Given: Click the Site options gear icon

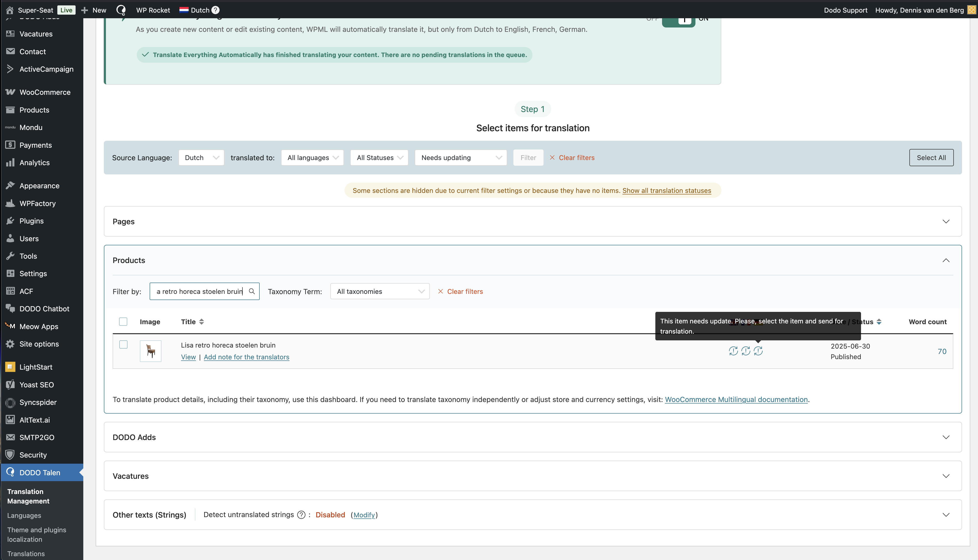Looking at the screenshot, I should coord(10,343).
